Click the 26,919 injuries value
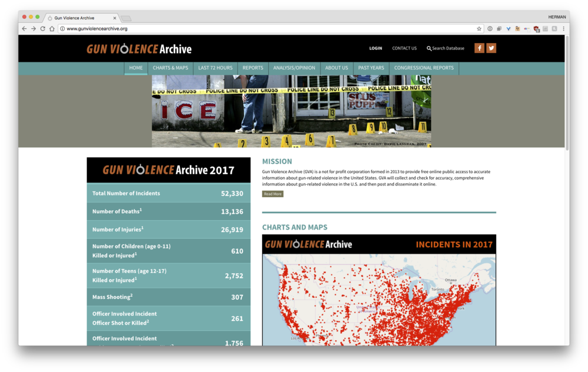This screenshot has width=588, height=372. pos(232,230)
